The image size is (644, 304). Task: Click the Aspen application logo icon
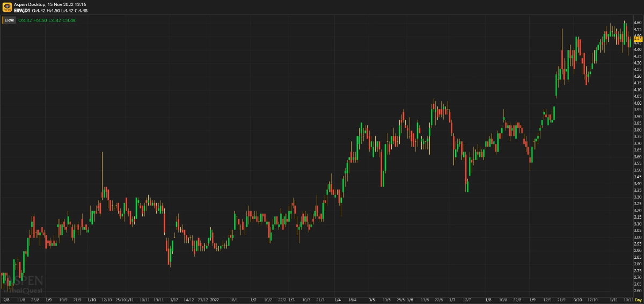[x=7, y=7]
